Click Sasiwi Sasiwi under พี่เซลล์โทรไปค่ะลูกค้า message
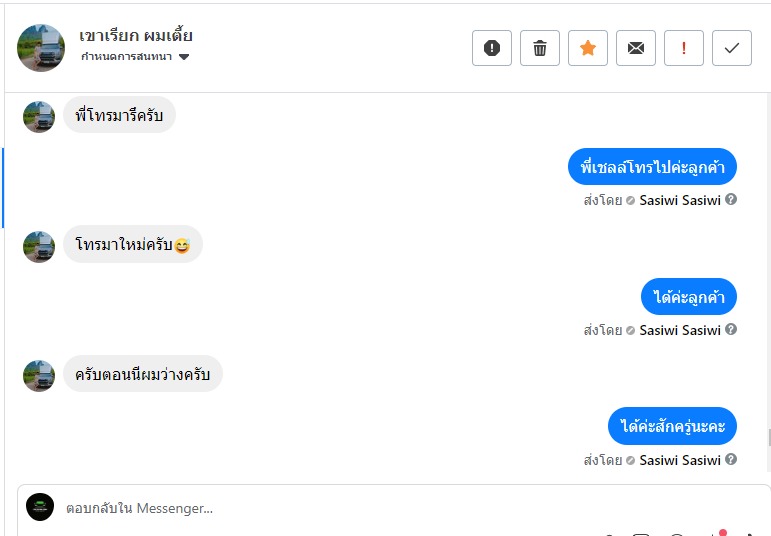 pyautogui.click(x=680, y=200)
